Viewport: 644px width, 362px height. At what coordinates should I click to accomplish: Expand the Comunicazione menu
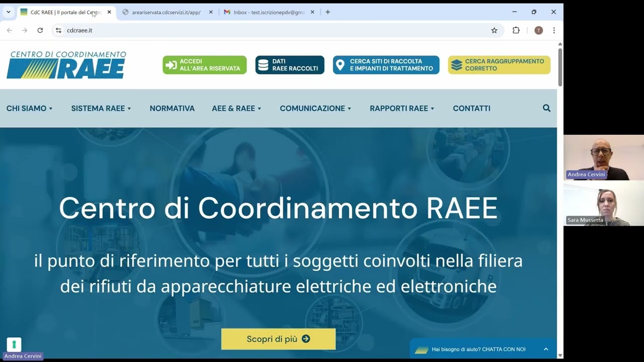315,108
